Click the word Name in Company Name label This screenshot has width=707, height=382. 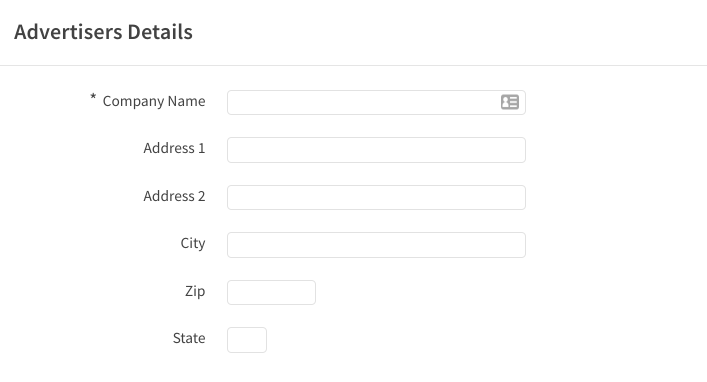(x=186, y=101)
